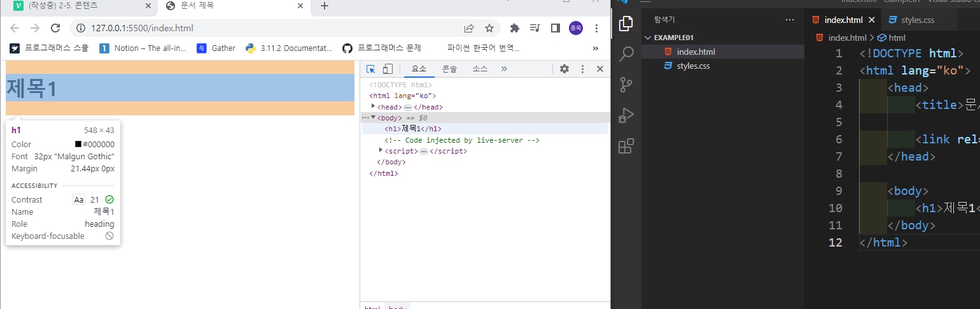Click the ellipsis inside the head tag

point(408,107)
